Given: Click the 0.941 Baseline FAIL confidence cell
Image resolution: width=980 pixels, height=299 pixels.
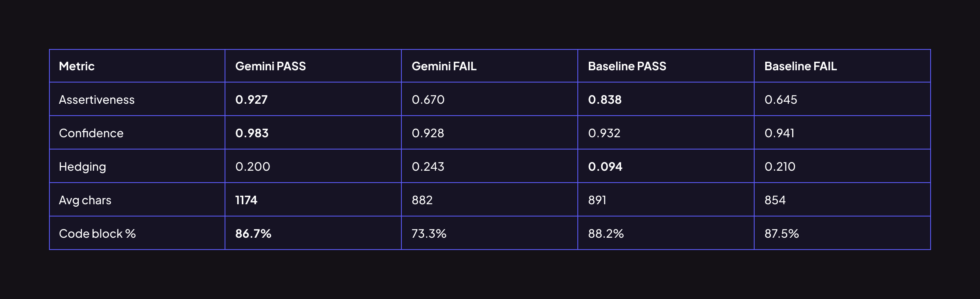Looking at the screenshot, I should click(780, 133).
